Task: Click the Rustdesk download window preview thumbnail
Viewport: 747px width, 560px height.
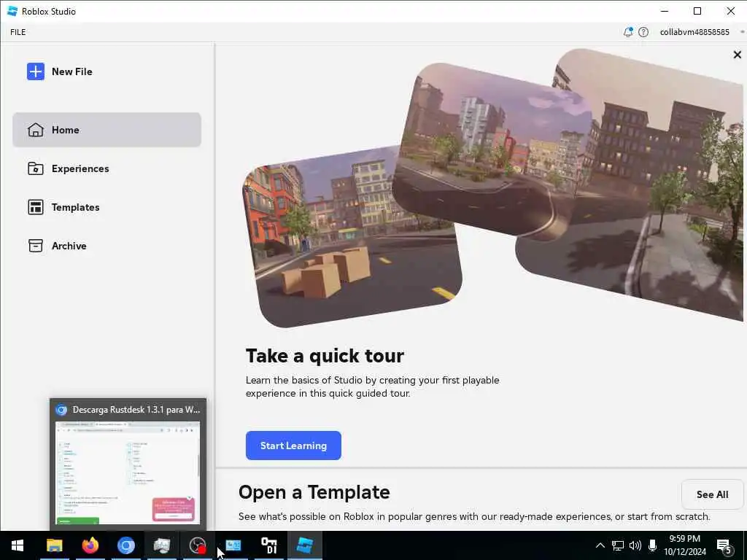Action: [x=128, y=472]
